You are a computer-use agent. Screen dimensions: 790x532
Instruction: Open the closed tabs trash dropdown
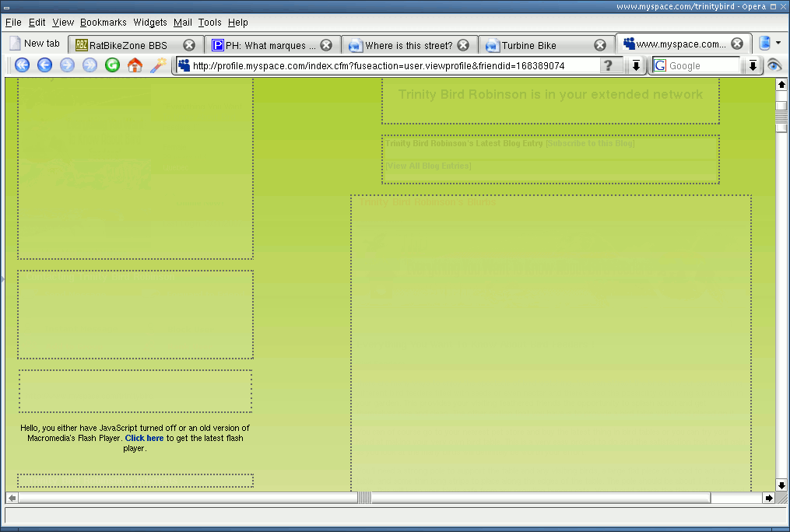tap(768, 44)
